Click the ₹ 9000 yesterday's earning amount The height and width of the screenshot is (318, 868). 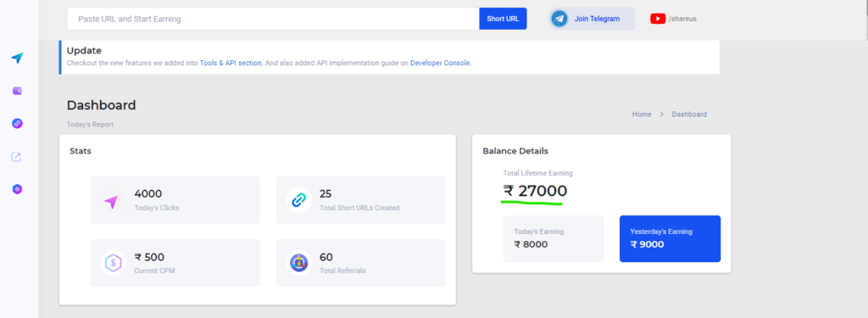pyautogui.click(x=647, y=244)
